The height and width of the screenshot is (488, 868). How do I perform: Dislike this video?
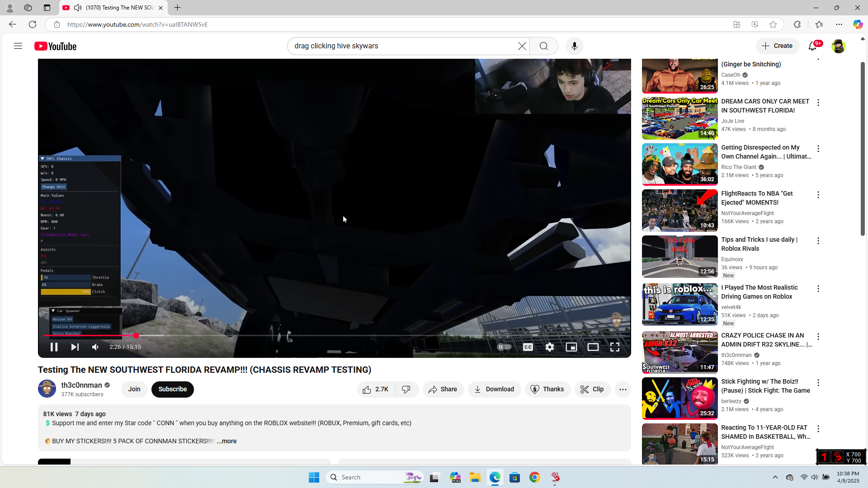[x=406, y=389]
